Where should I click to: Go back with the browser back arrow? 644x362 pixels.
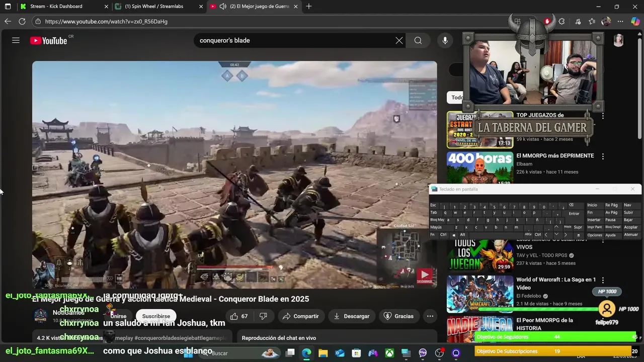(x=8, y=22)
